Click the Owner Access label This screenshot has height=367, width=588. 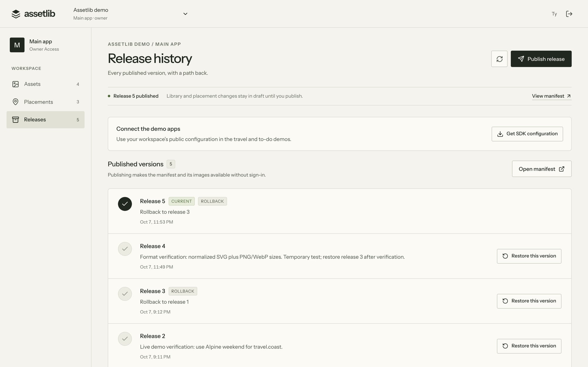tap(44, 49)
